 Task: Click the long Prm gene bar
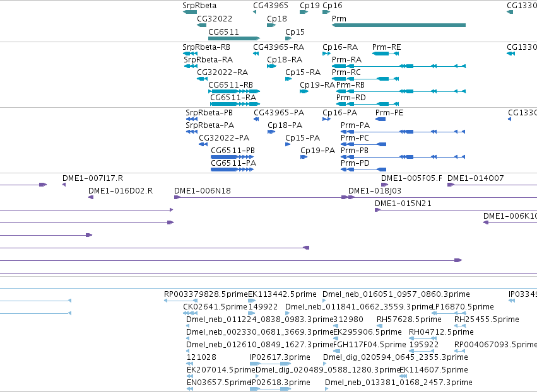click(x=399, y=25)
